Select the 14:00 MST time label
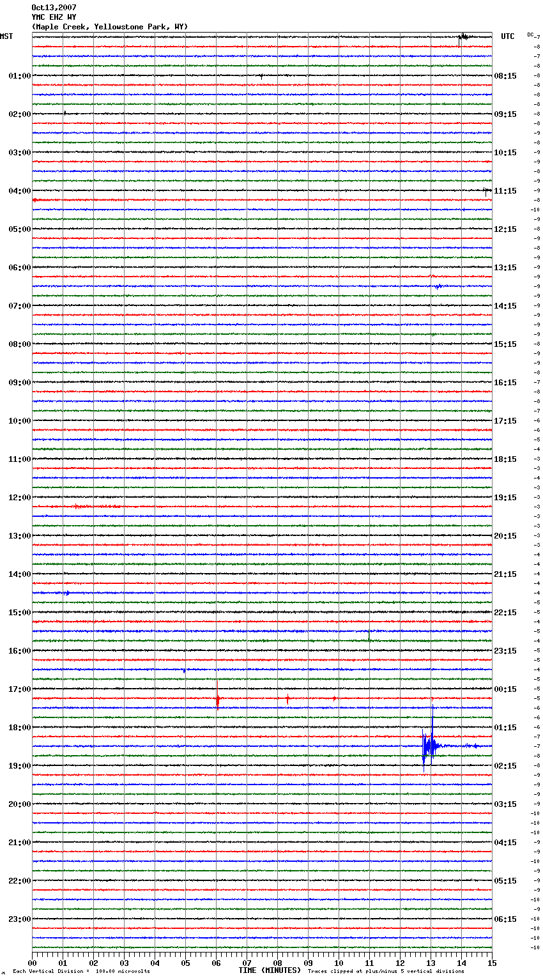 (x=20, y=574)
